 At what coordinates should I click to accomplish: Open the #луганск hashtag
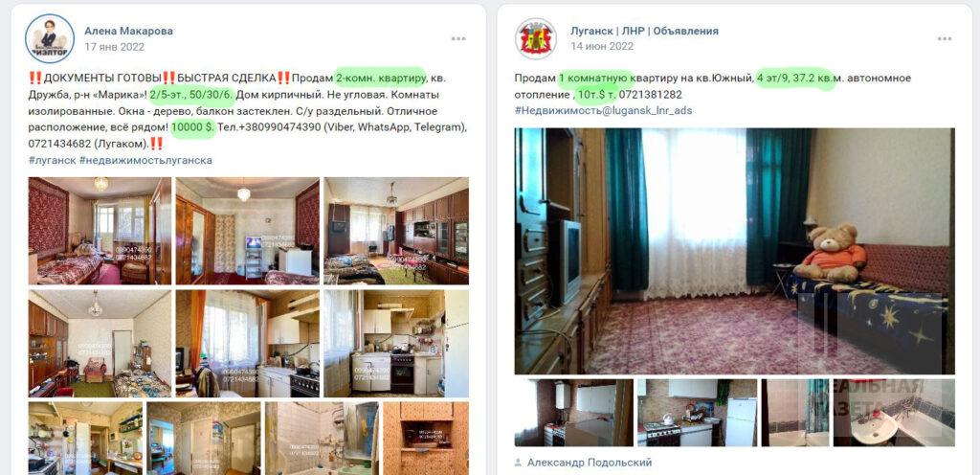pyautogui.click(x=53, y=160)
